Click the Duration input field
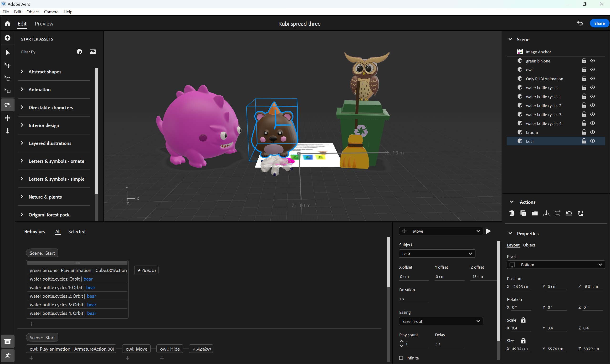610x364 pixels. click(x=414, y=299)
